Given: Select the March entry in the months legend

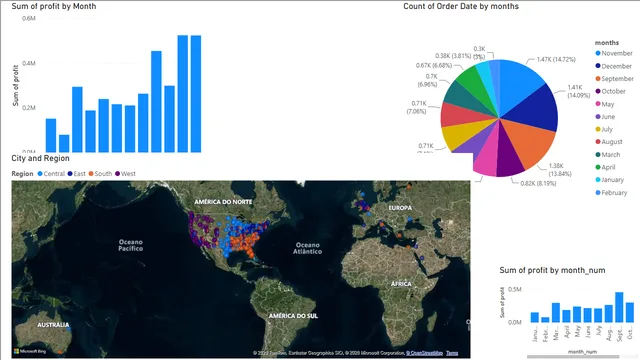Looking at the screenshot, I should pyautogui.click(x=608, y=155).
